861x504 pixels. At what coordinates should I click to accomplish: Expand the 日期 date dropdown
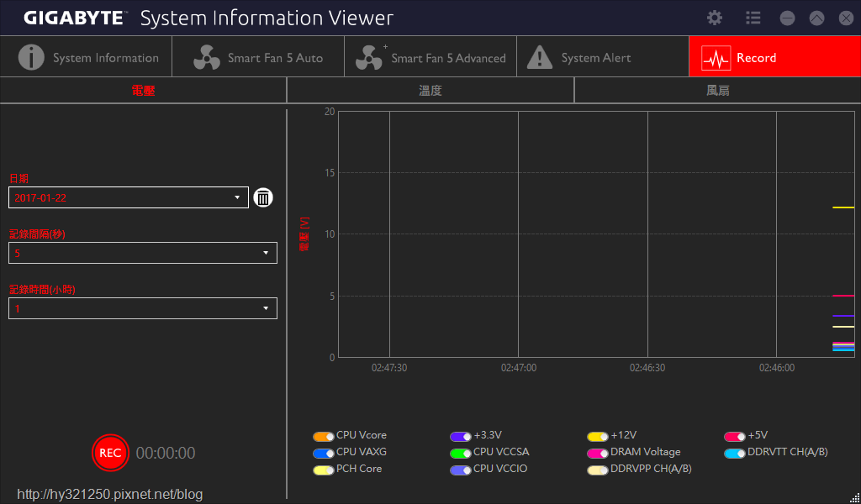pos(129,197)
